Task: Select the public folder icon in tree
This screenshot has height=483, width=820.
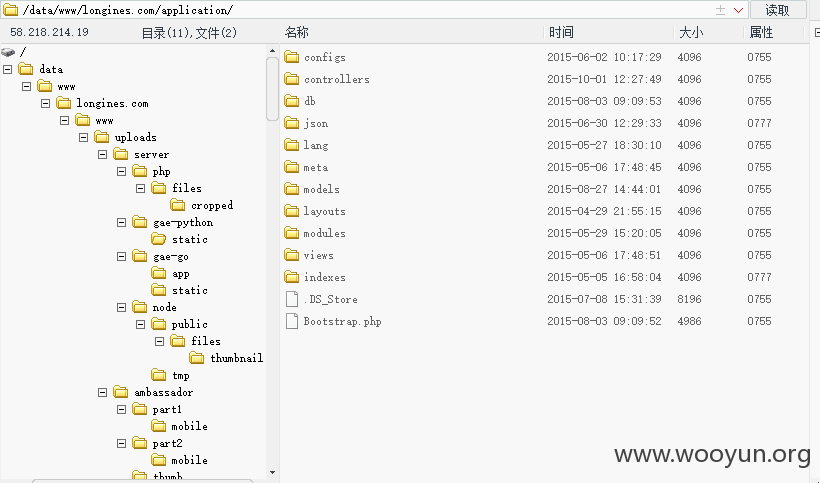Action: coord(158,324)
